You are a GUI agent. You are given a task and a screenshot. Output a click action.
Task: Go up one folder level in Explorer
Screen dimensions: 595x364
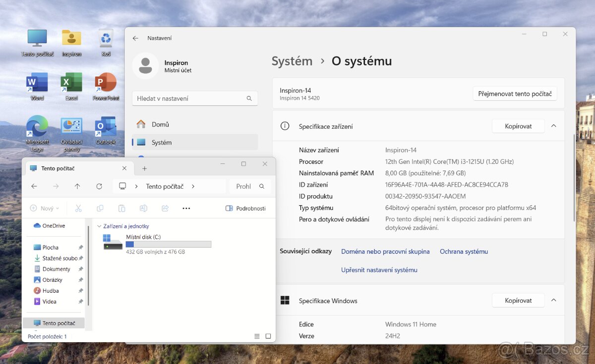pyautogui.click(x=77, y=186)
